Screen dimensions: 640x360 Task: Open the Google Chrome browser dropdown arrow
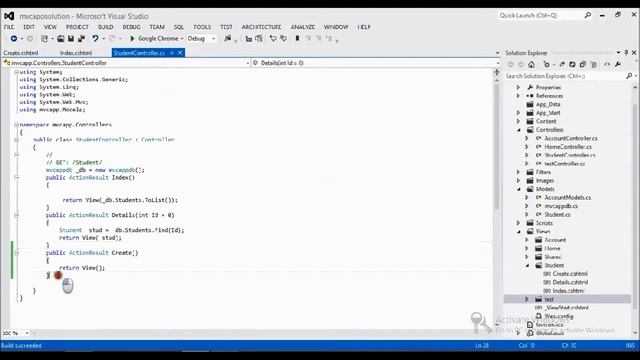click(182, 38)
